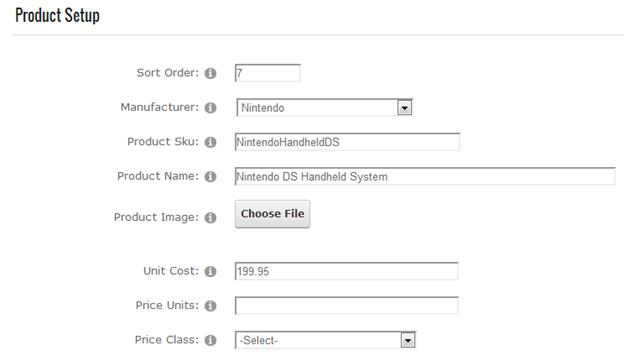Click the info icon next to Sort Order
This screenshot has height=361, width=624.
[211, 73]
